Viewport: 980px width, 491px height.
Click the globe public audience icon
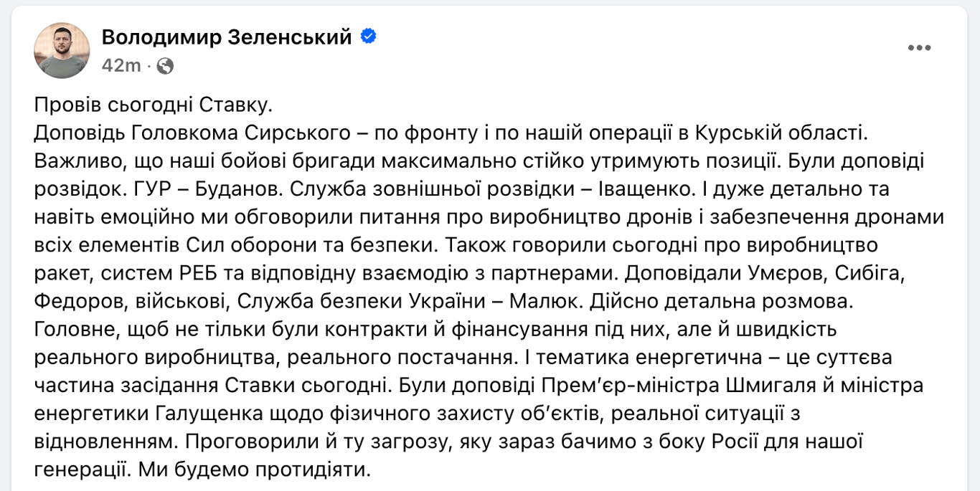[165, 66]
